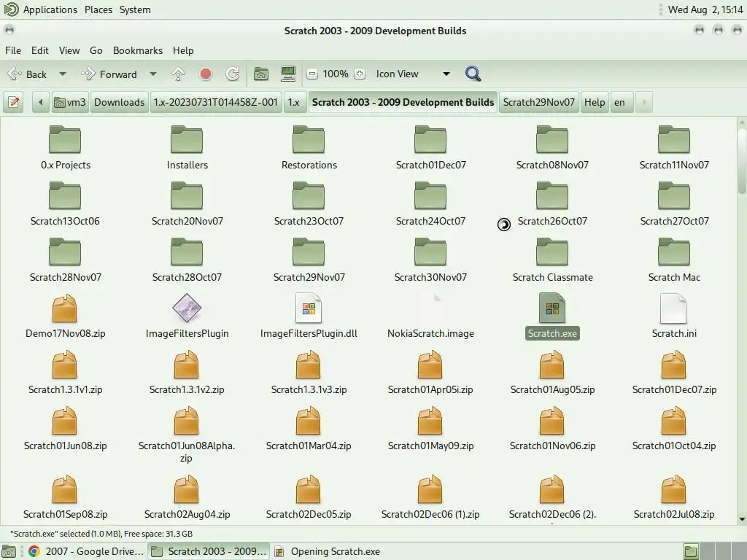This screenshot has width=747, height=560.
Task: Click the Show Desktop icon in bottom panel
Action: (x=9, y=551)
